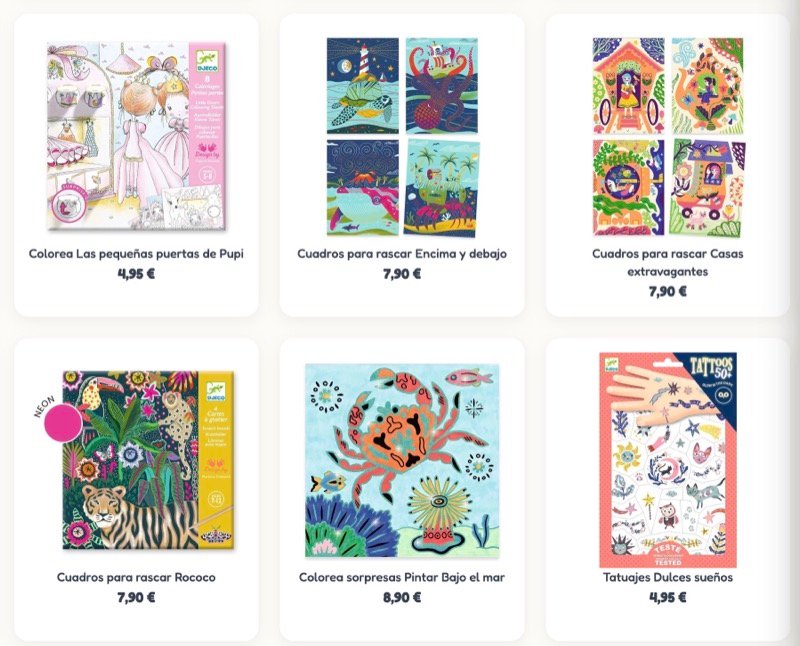Click the 'Colorea Las pequeñas puertas de Pupi' title

coord(136,254)
